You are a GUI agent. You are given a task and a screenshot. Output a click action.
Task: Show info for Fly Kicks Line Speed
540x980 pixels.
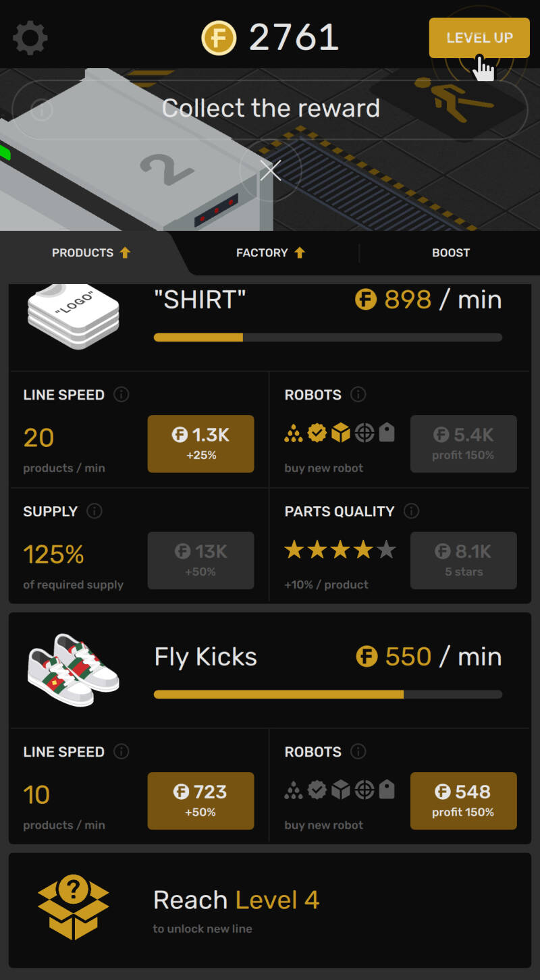pos(122,752)
